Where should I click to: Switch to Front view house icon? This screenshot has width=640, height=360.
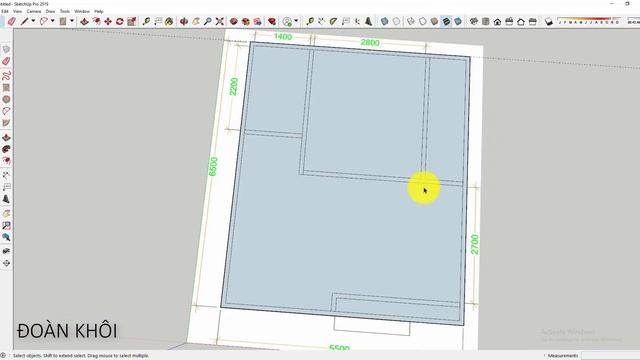497,21
